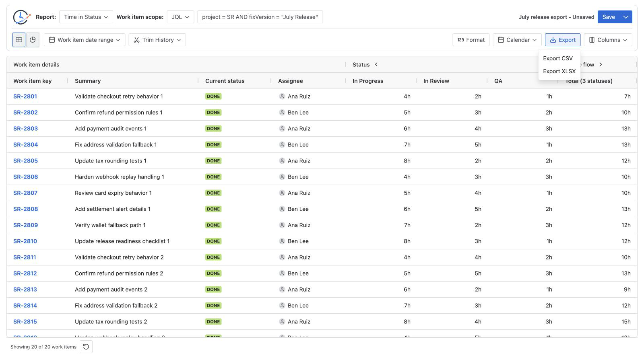Click the Export button

tap(563, 40)
